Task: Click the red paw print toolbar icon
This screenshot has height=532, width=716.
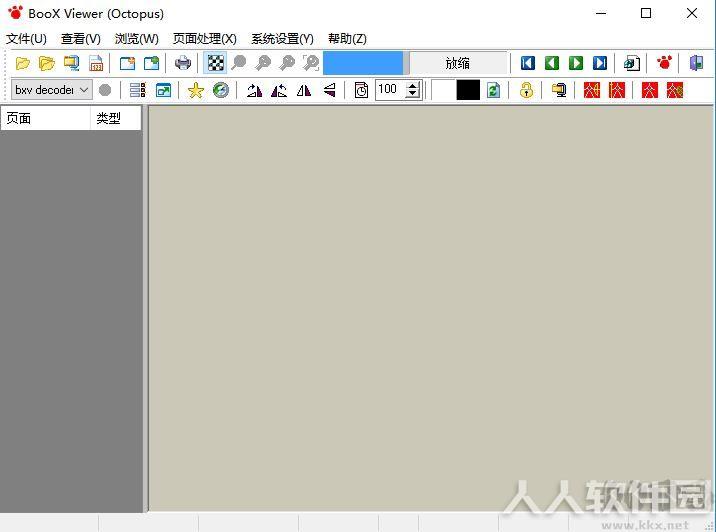Action: click(664, 62)
